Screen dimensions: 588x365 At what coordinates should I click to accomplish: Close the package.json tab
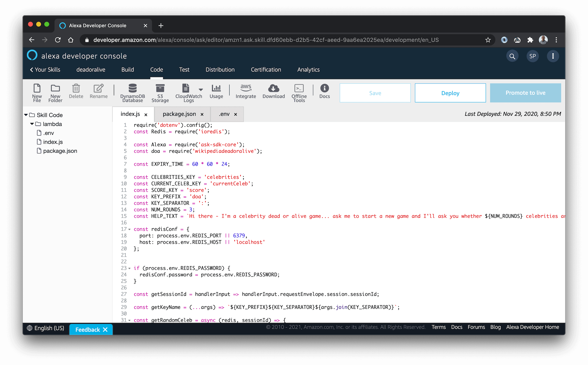201,114
